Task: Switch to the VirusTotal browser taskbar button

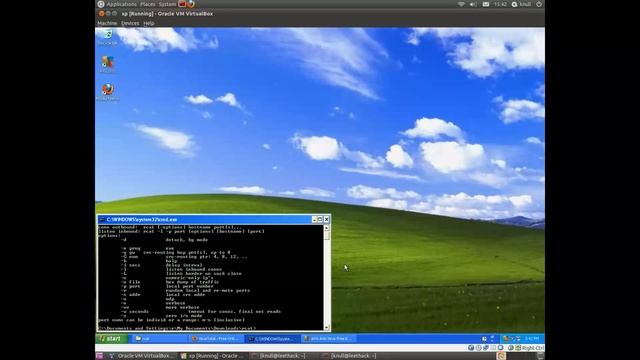Action: coord(216,338)
